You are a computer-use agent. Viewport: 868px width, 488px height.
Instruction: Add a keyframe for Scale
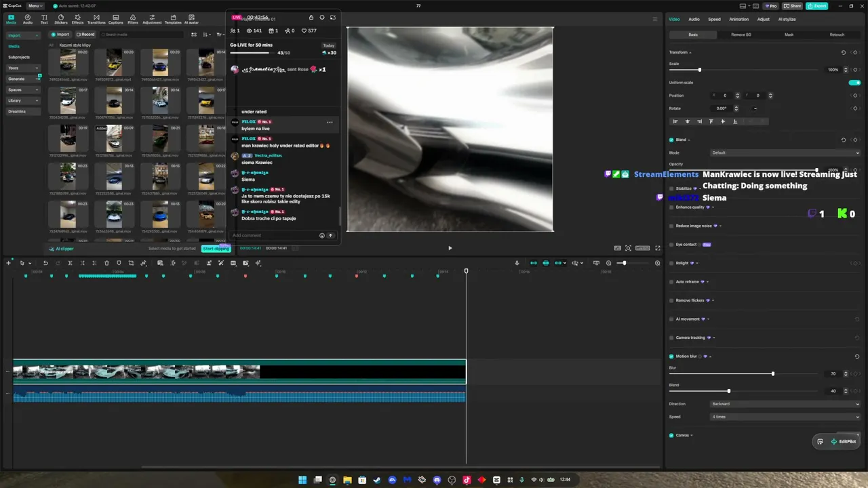[855, 70]
